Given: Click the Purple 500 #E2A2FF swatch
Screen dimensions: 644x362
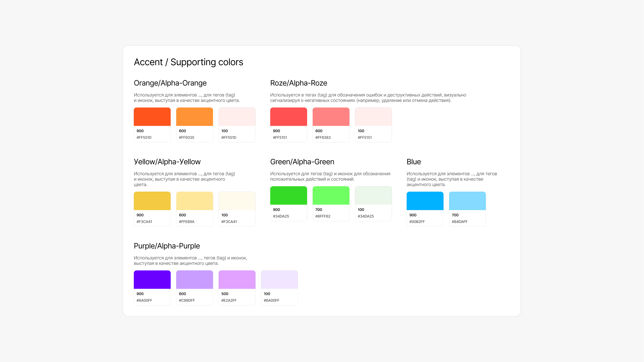Looking at the screenshot, I should pos(237,288).
